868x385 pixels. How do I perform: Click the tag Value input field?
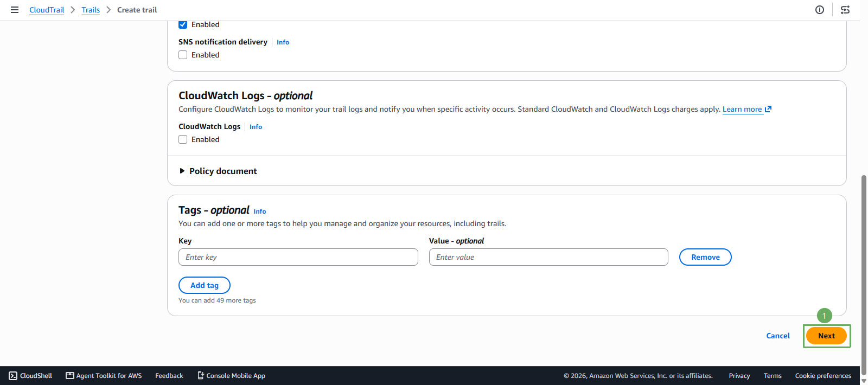click(x=548, y=257)
